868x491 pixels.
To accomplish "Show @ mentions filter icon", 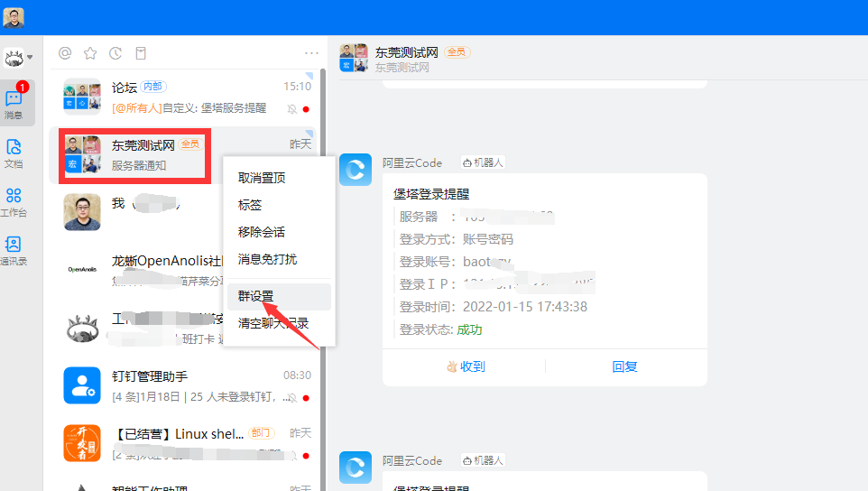I will tap(65, 53).
